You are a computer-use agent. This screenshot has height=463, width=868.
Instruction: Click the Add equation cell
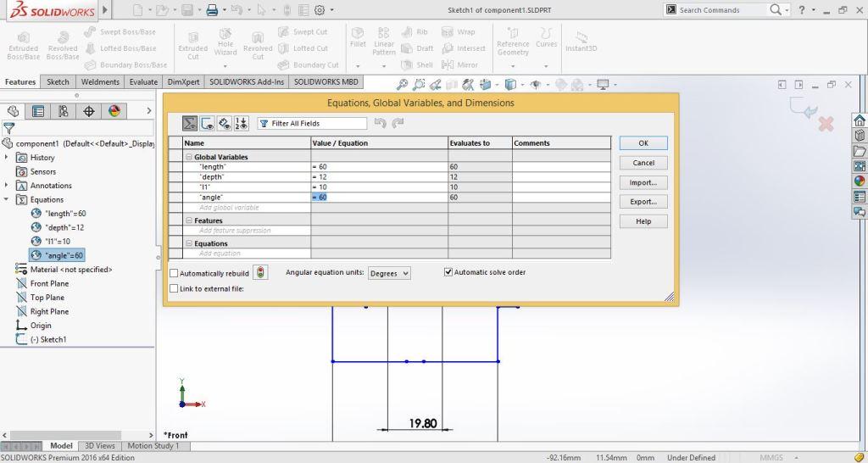[x=247, y=253]
